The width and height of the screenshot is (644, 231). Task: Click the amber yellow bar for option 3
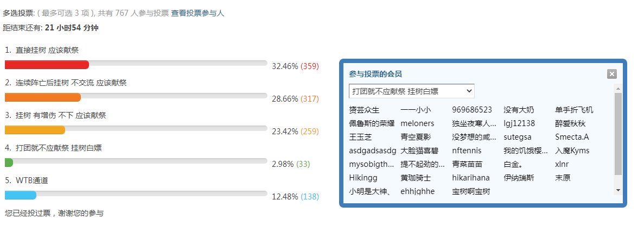(x=35, y=130)
